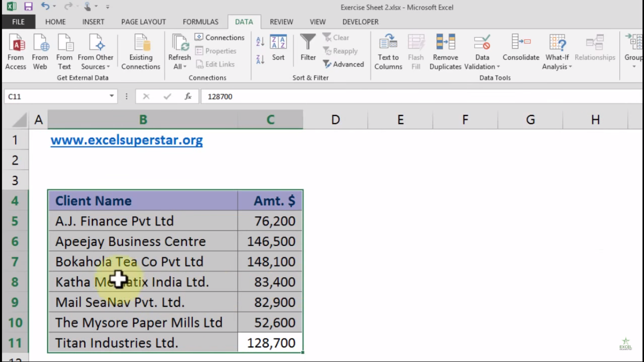Open Existing Connections
Image resolution: width=644 pixels, height=362 pixels.
point(141,52)
